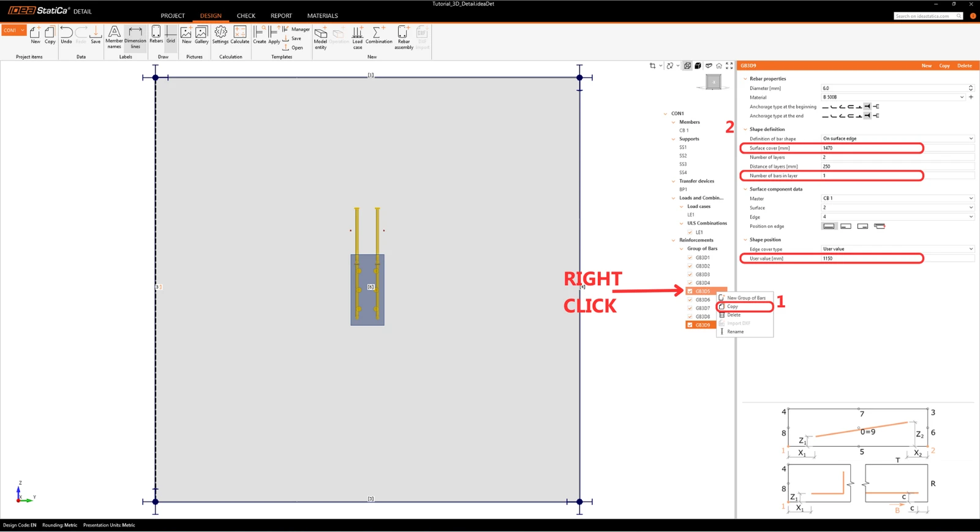Click Surface cover input field
The height and width of the screenshot is (532, 980).
point(897,148)
